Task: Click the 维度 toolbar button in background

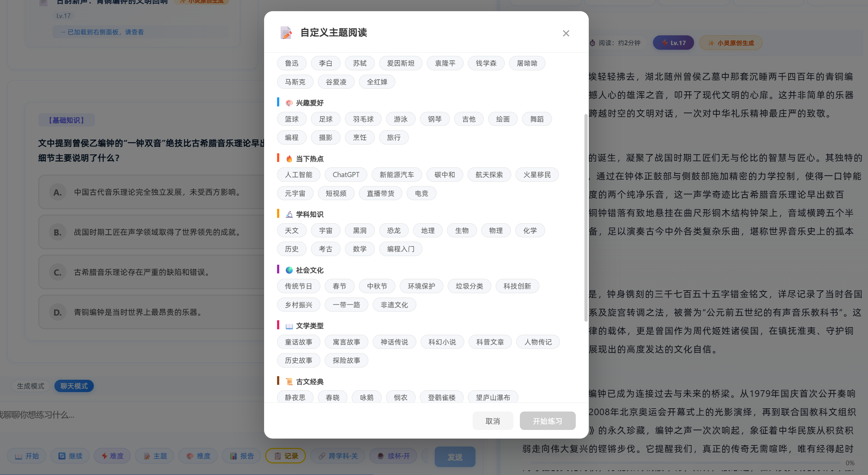Action: pyautogui.click(x=198, y=456)
